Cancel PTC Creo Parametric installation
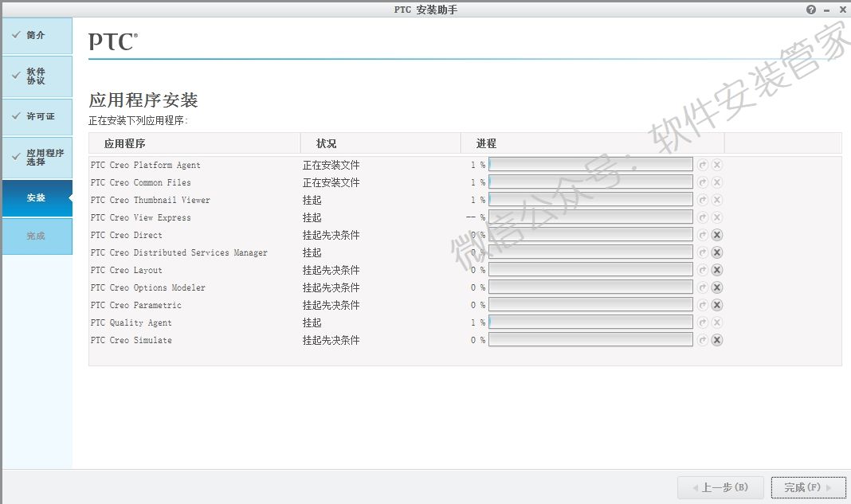This screenshot has height=504, width=851. [x=717, y=304]
